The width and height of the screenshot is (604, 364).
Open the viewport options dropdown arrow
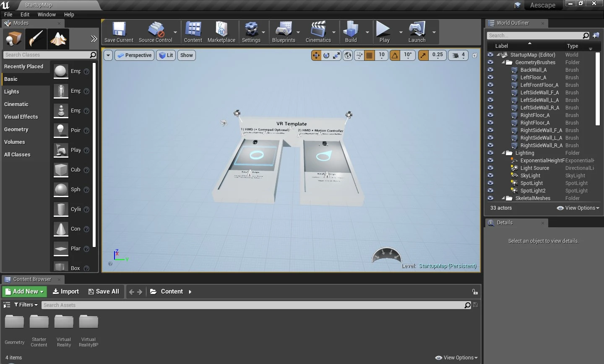tap(108, 55)
